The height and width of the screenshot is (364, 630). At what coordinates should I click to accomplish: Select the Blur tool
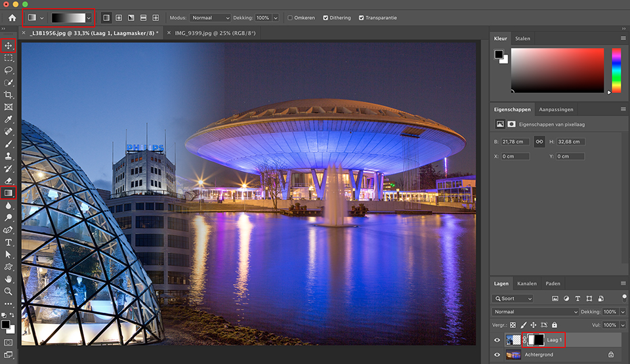click(8, 205)
